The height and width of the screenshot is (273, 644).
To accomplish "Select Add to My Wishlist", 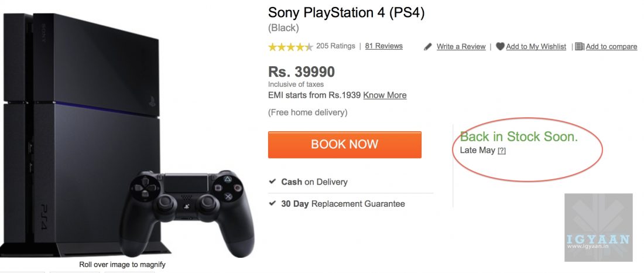I will [x=536, y=47].
